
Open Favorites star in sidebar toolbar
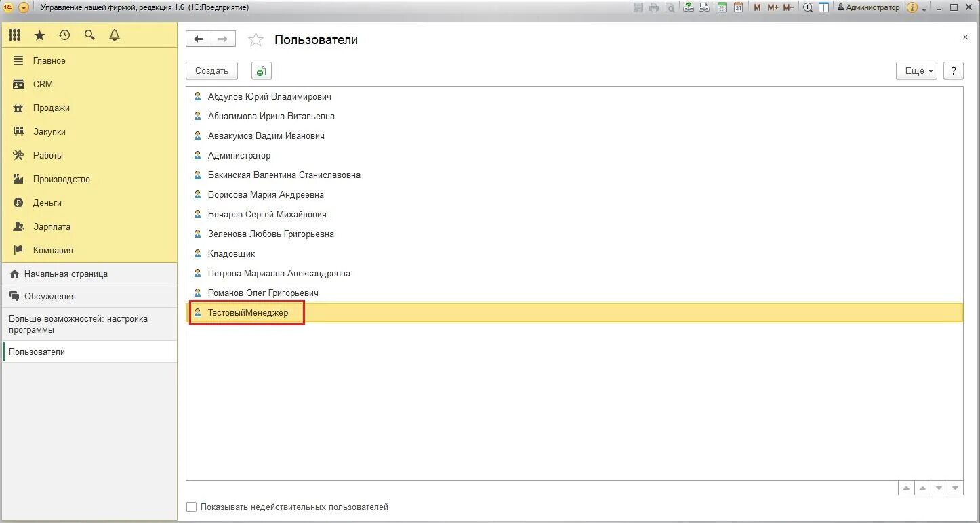pyautogui.click(x=39, y=35)
